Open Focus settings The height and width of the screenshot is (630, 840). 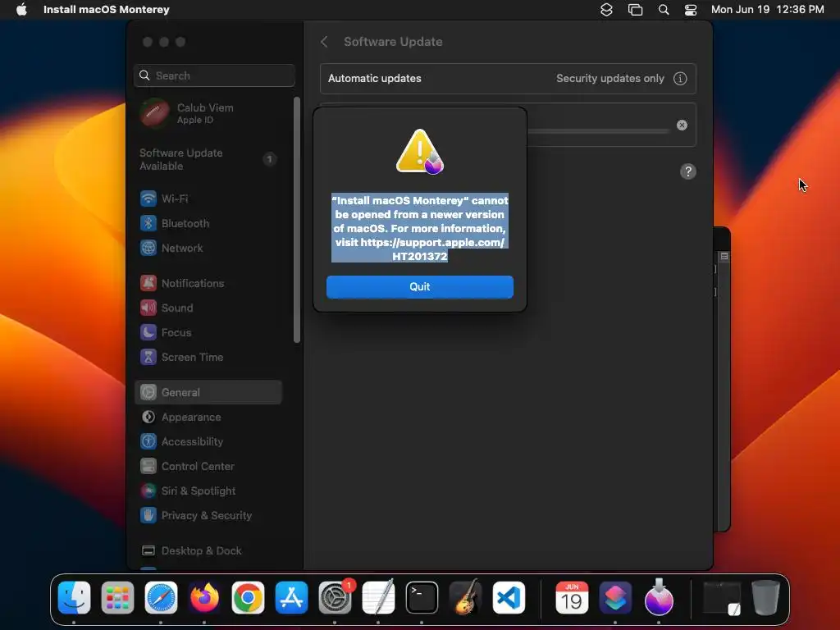209,333
